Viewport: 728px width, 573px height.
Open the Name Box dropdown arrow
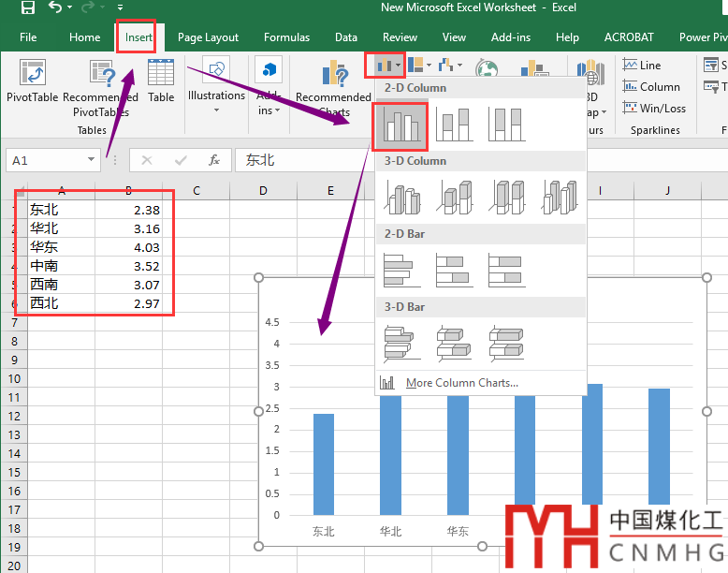(x=91, y=160)
